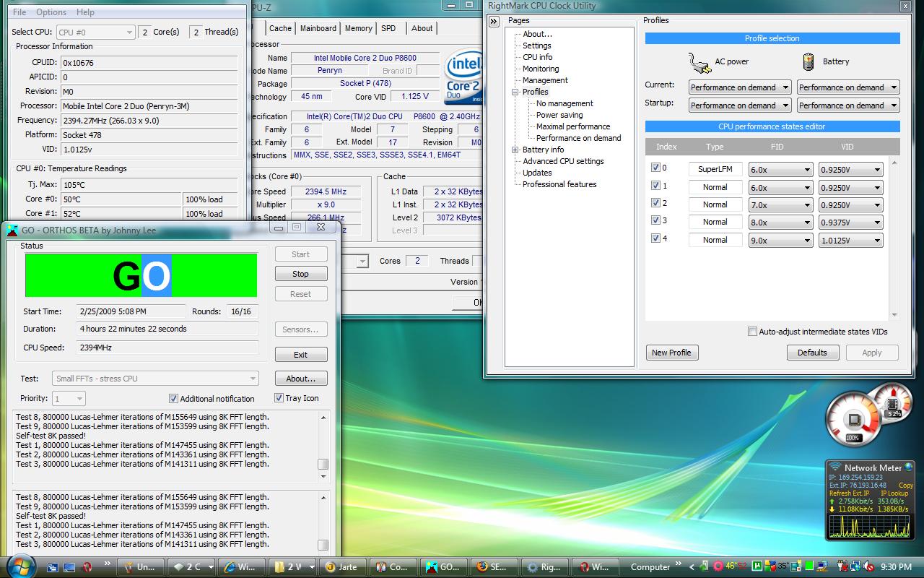Screen dimensions: 924x578
Task: Click the Exit button in ORTHOS
Action: [x=301, y=355]
